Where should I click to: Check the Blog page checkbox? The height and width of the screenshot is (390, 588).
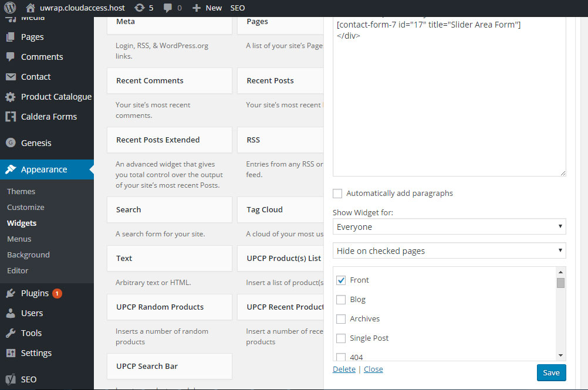pos(341,299)
